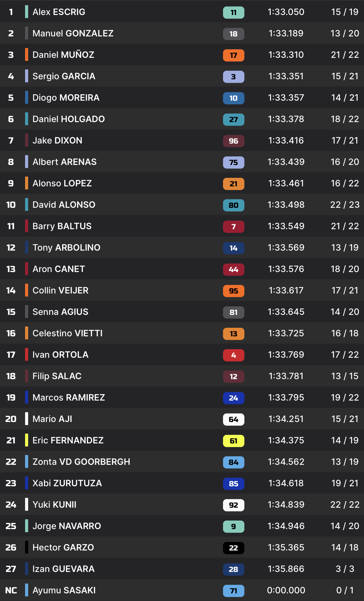Click Barry BALTUS's red 7 badge
The width and height of the screenshot is (364, 601).
coord(233,227)
